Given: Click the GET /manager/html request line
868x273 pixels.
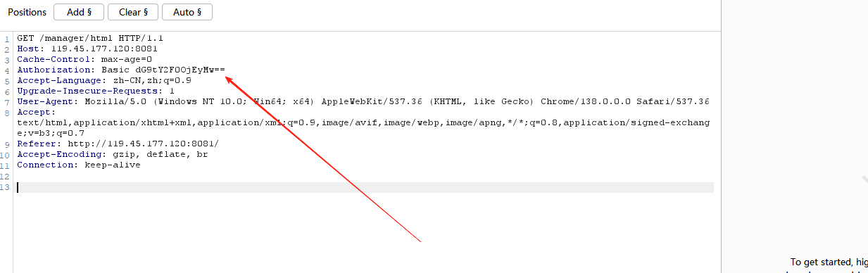Looking at the screenshot, I should pos(90,38).
